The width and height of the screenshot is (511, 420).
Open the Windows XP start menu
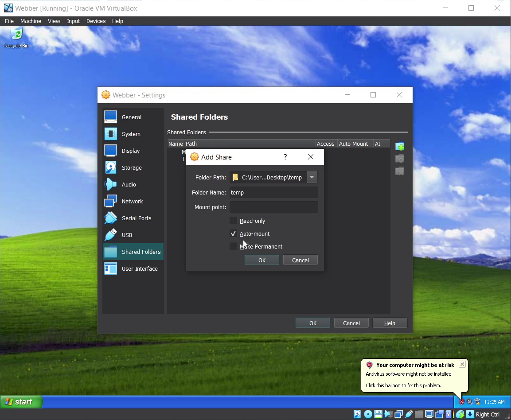click(21, 402)
